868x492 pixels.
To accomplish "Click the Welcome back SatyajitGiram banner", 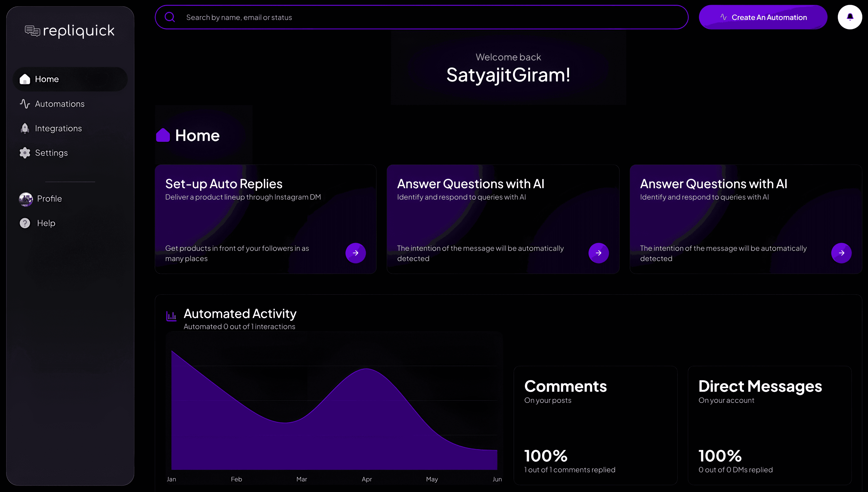I will coord(508,68).
